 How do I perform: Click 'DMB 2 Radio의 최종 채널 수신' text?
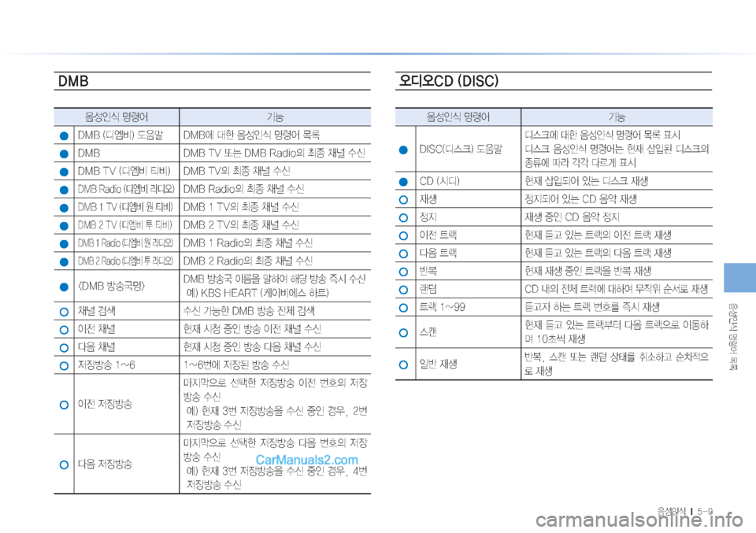(248, 261)
